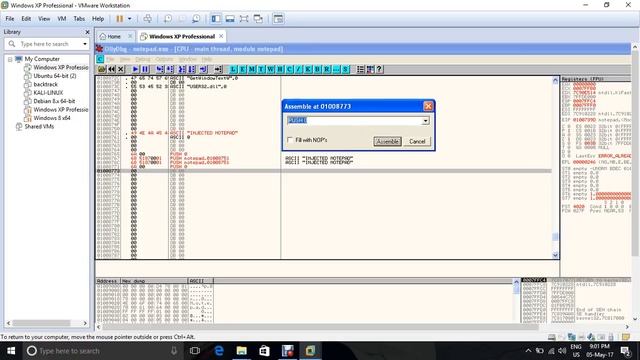Open the VMware power options dropdown arrow

[129, 19]
